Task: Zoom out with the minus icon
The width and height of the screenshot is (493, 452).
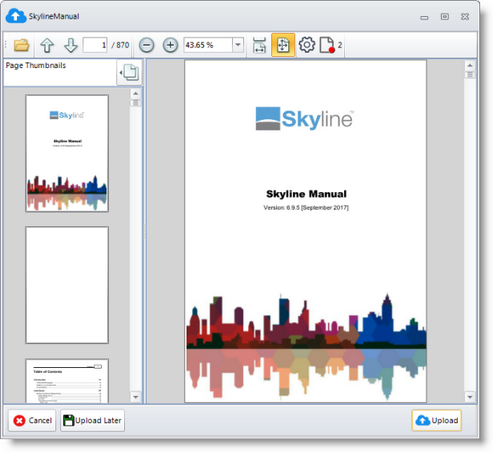Action: (146, 45)
